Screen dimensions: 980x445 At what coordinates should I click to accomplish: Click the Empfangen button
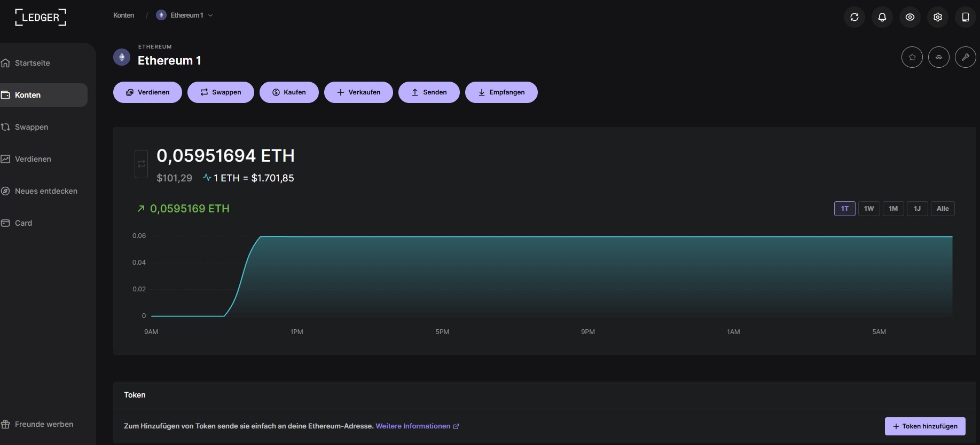(501, 92)
